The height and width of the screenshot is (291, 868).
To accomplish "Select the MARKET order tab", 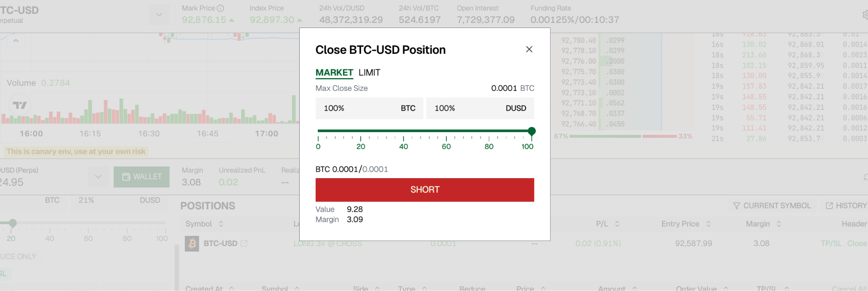I will pos(334,73).
